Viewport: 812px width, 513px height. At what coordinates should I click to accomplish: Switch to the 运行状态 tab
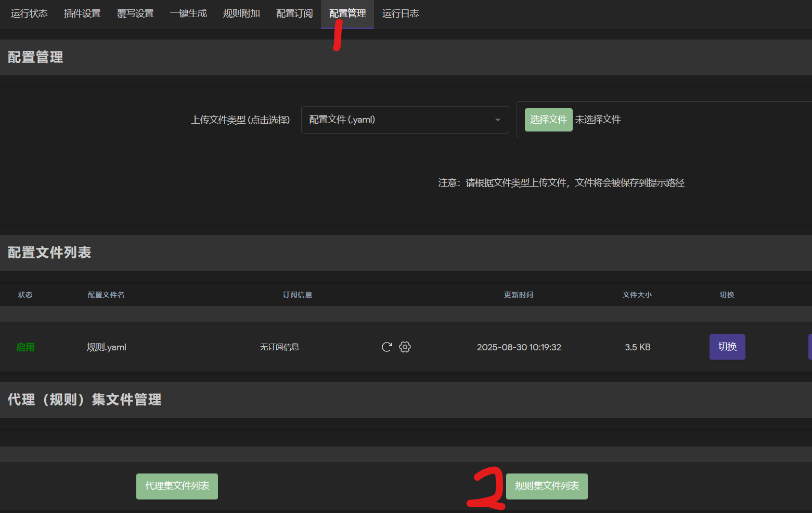pos(29,14)
